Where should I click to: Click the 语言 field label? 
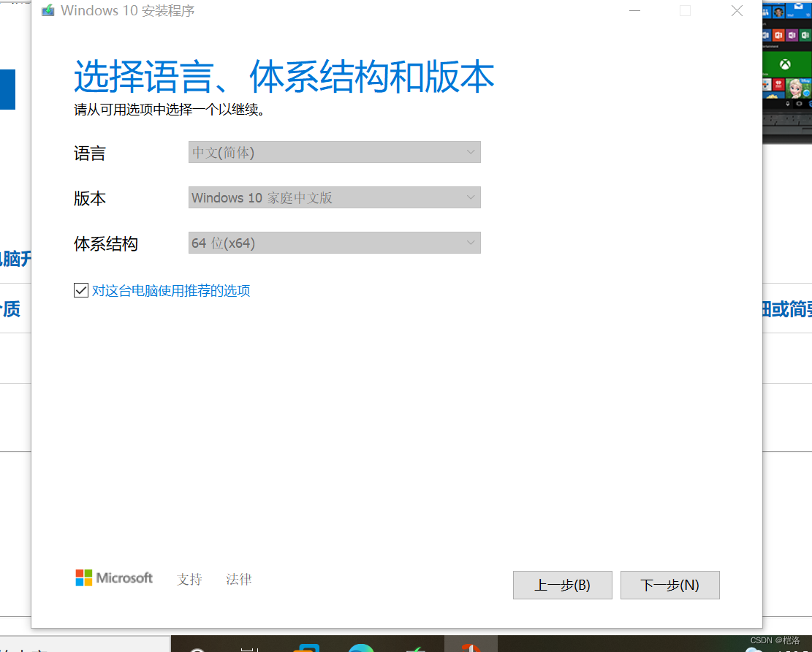coord(90,153)
